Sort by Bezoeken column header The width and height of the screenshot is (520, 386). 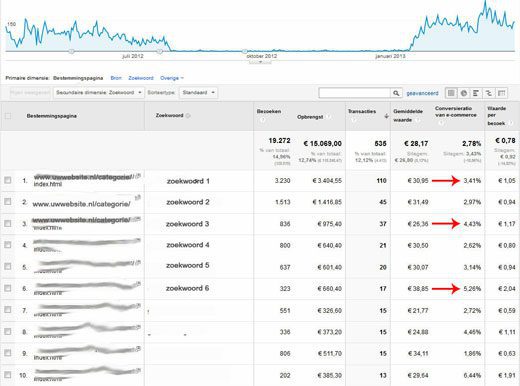pyautogui.click(x=269, y=111)
